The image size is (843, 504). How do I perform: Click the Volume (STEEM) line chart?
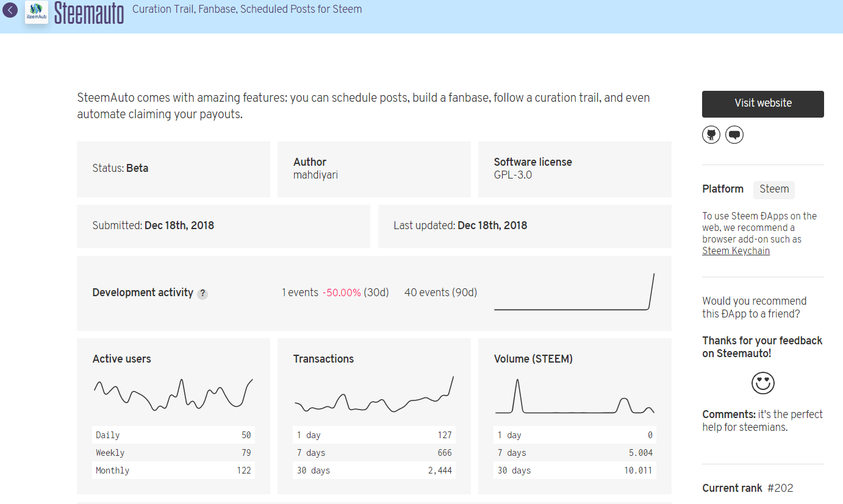(575, 396)
